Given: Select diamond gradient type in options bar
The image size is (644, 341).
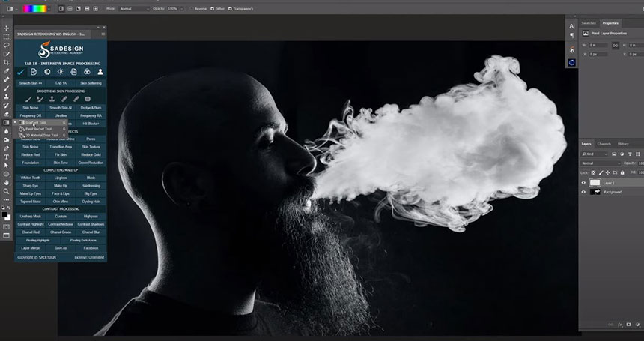Looking at the screenshot, I should point(96,9).
